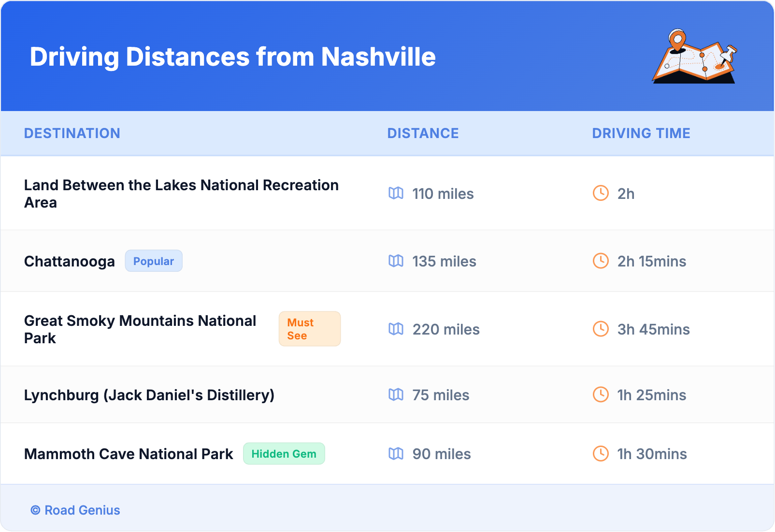Select the Popular badge next to Chattanooga
This screenshot has height=532, width=775.
(x=154, y=261)
